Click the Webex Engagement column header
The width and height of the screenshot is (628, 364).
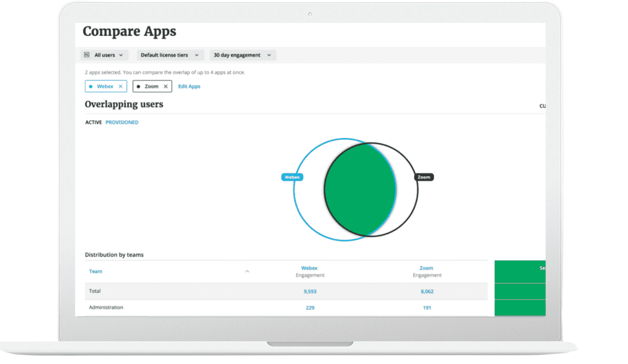[x=310, y=272]
